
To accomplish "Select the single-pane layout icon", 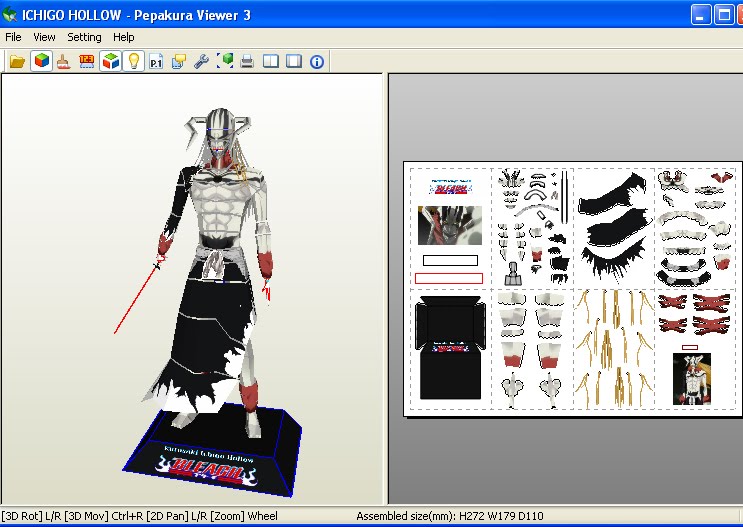I will (294, 61).
